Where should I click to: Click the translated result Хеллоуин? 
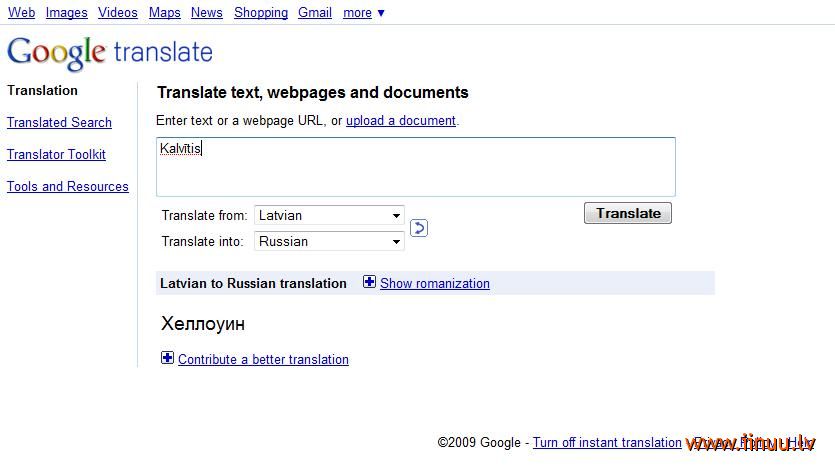[x=203, y=323]
